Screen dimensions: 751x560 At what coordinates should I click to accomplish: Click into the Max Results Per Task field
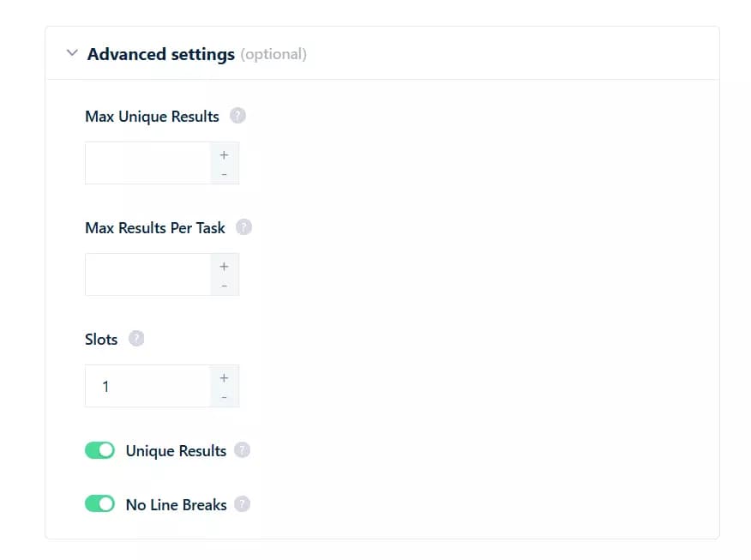tap(147, 274)
